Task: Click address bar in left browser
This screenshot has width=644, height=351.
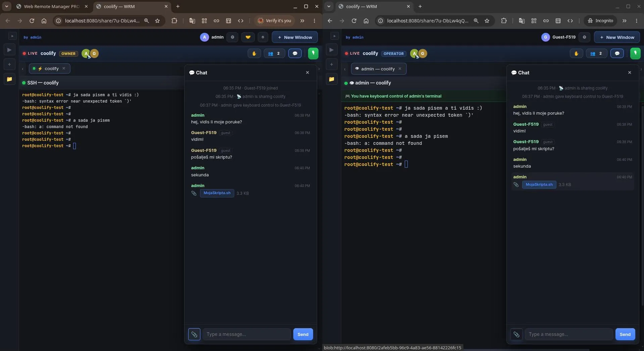Action: click(102, 21)
